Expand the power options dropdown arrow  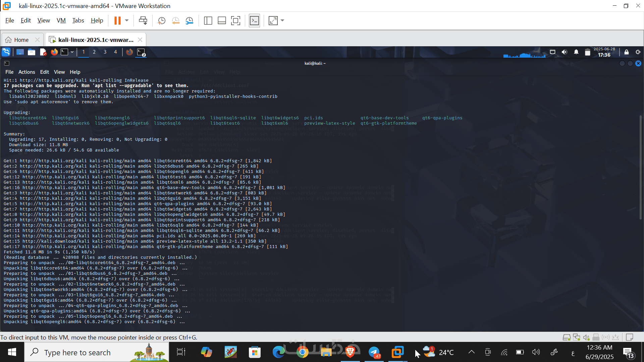coord(127,21)
